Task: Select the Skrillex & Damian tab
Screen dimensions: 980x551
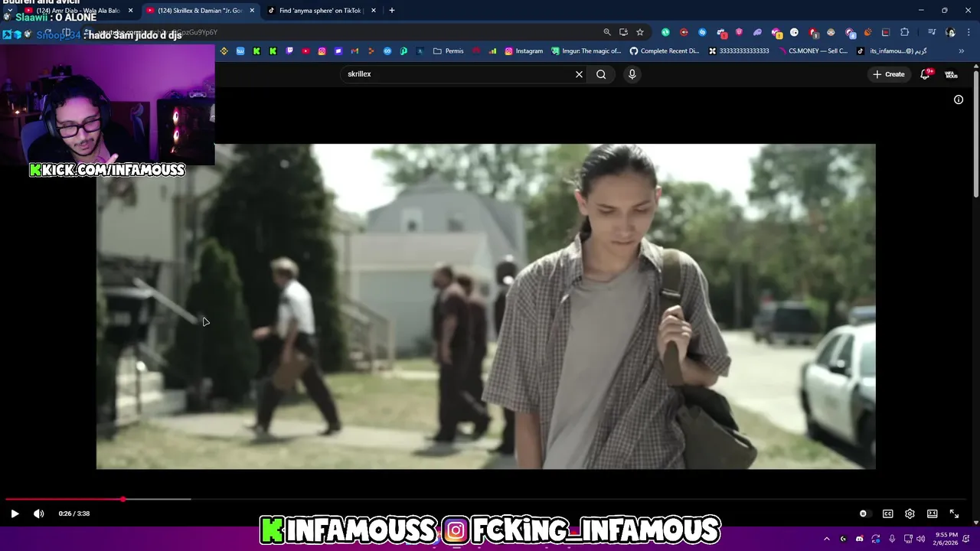Action: [199, 11]
